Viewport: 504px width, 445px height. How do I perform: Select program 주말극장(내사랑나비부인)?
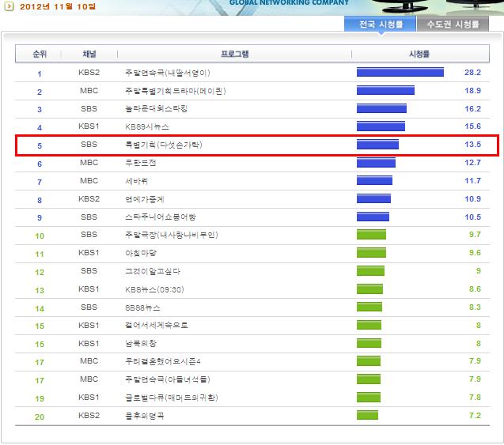pyautogui.click(x=172, y=235)
